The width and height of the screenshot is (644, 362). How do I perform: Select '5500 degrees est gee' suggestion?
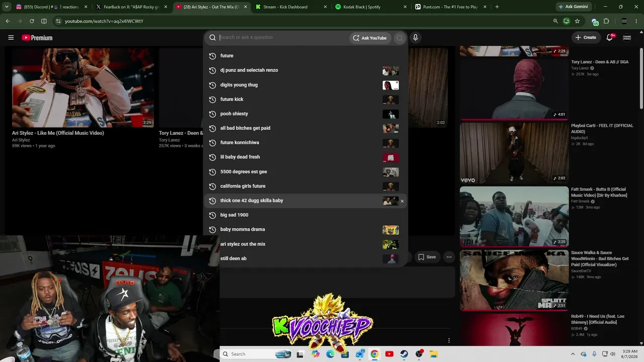(305, 171)
